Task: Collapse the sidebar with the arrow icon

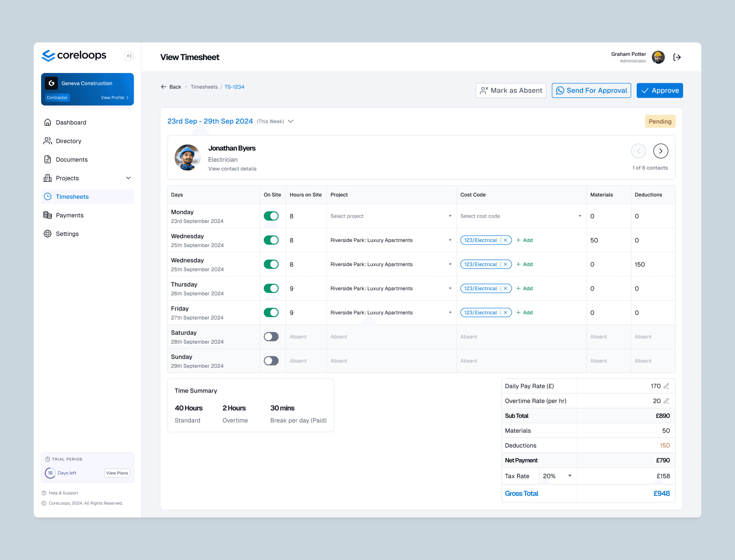Action: coord(129,56)
